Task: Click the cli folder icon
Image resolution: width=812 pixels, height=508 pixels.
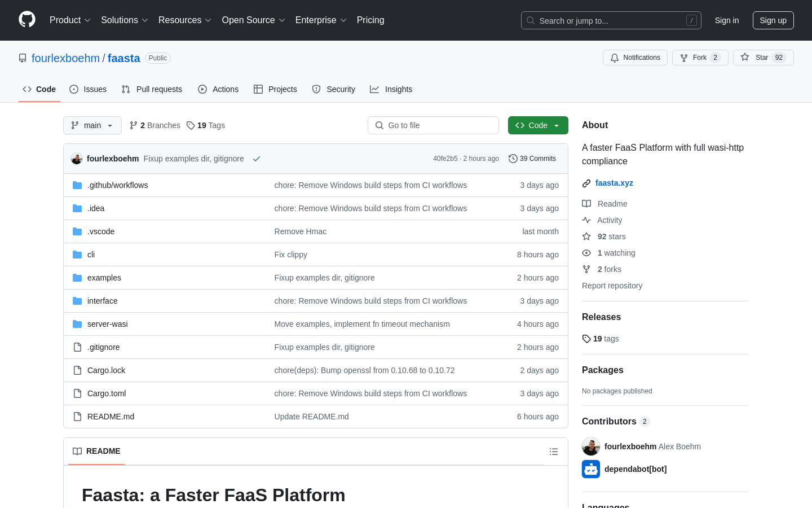Action: [77, 255]
